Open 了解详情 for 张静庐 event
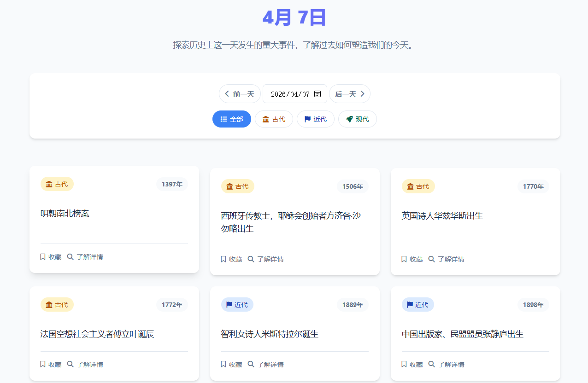588x383 pixels. (x=447, y=365)
